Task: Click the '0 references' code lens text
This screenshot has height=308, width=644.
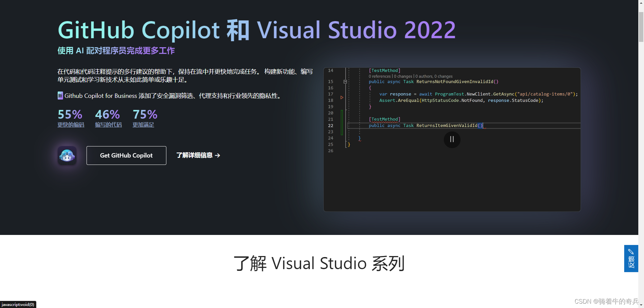Action: pos(380,76)
